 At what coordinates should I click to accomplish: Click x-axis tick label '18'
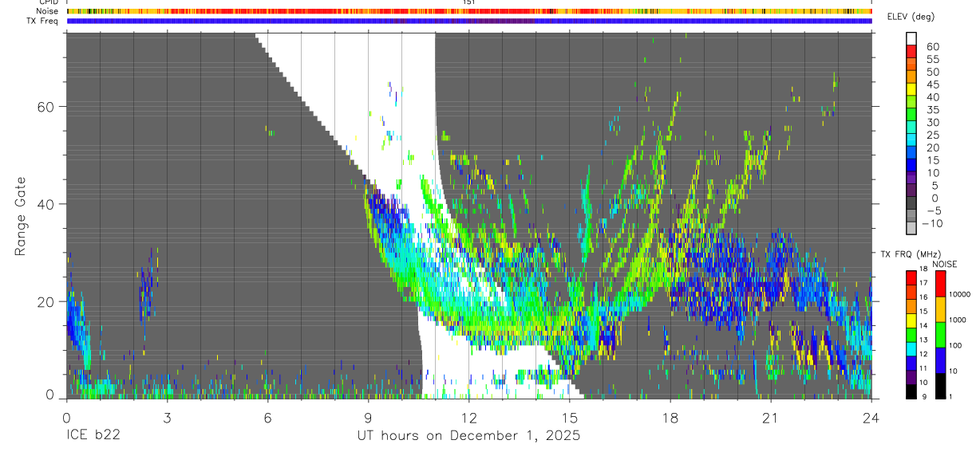[670, 417]
